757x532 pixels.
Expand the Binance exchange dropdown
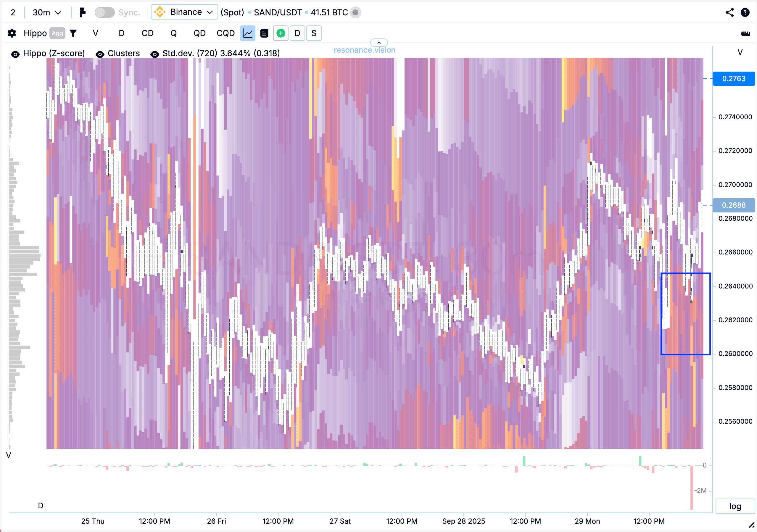point(184,12)
